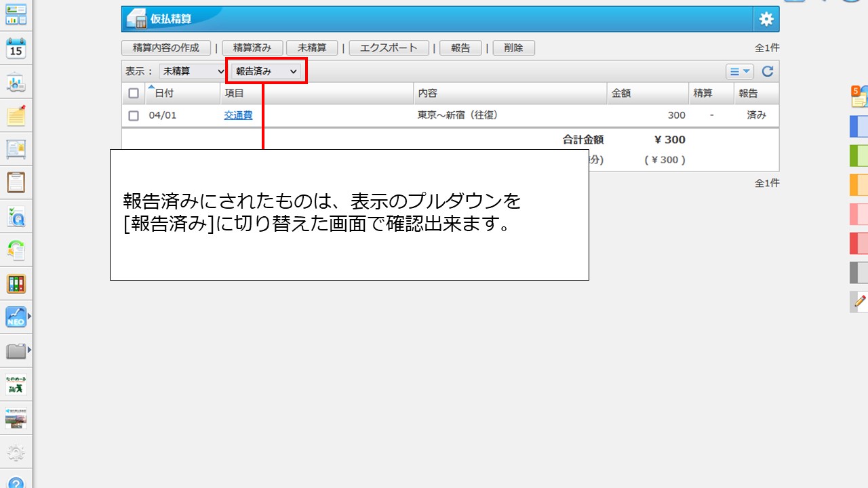Viewport: 868px width, 488px height.
Task: Tick the checkbox for the 04/01 row
Action: [134, 115]
